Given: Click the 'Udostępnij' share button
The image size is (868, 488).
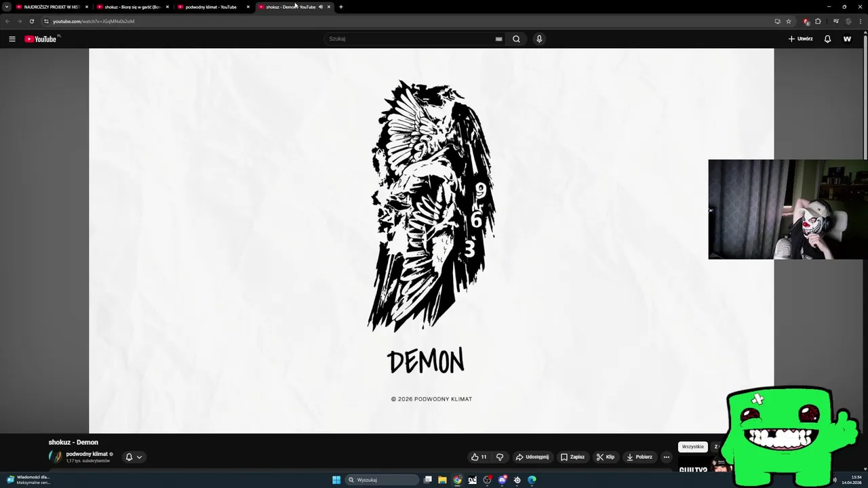Looking at the screenshot, I should tap(532, 457).
